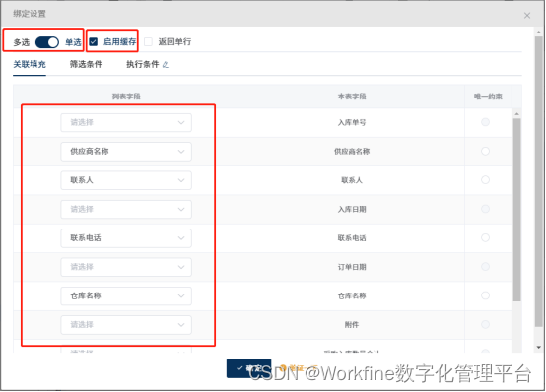Image resolution: width=546 pixels, height=392 pixels.
Task: Select unique constraint radio for 联系人
Action: 485,180
